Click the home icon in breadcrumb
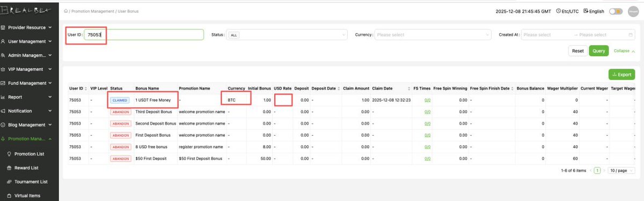Image resolution: width=644 pixels, height=201 pixels. pos(65,11)
